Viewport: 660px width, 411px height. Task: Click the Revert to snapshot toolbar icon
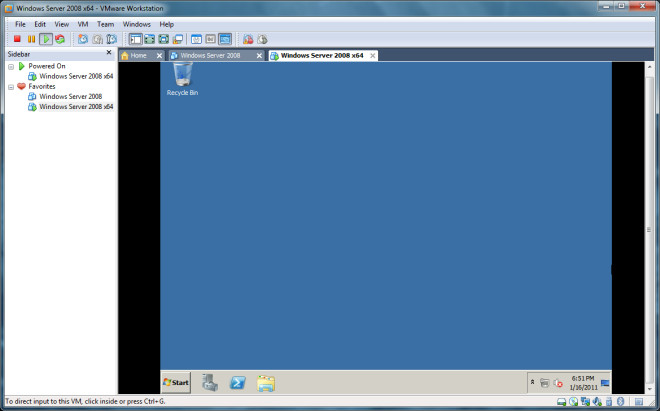pyautogui.click(x=97, y=39)
